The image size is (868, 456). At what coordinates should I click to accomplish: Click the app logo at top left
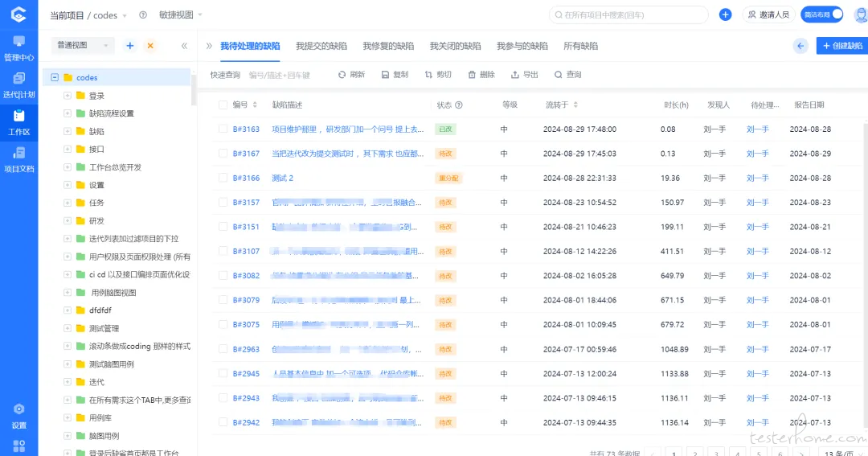[18, 14]
